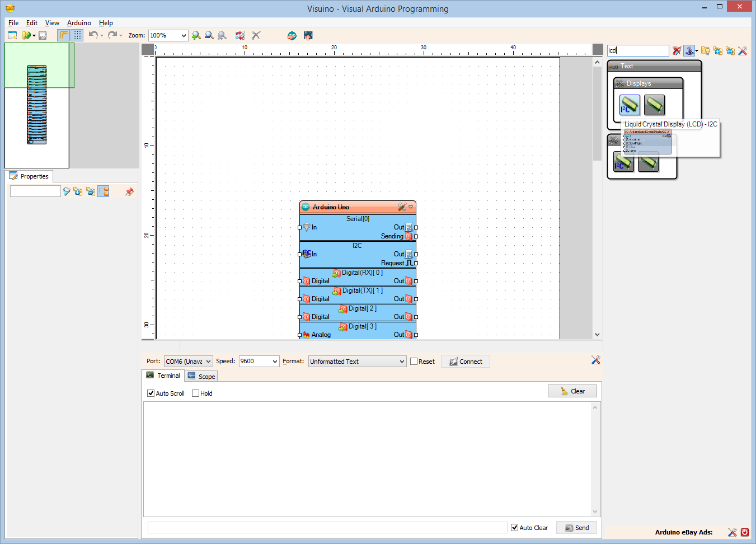Enable Auto Scroll in the Terminal
This screenshot has height=544, width=756.
pos(151,393)
